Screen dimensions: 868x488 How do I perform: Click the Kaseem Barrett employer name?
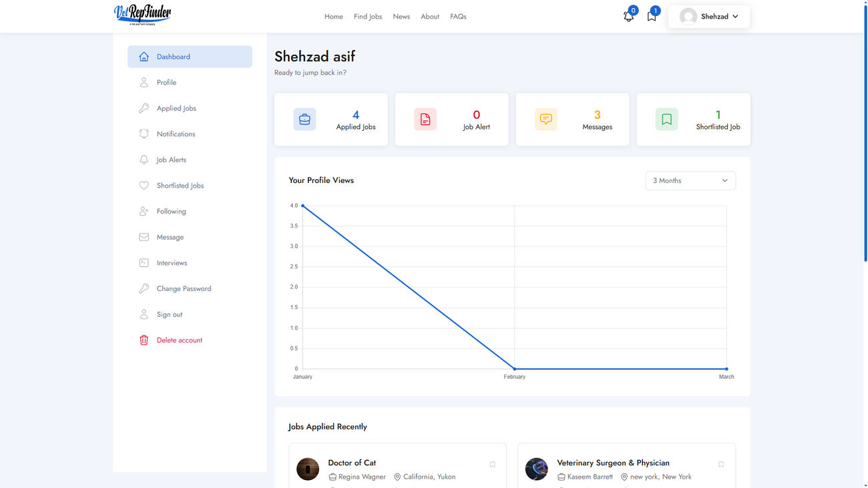[x=590, y=477]
